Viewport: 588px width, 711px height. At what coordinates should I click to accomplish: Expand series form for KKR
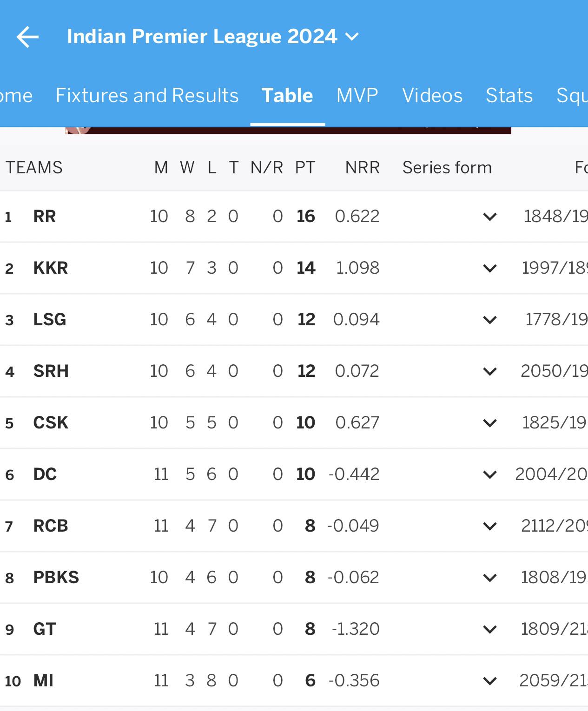[x=490, y=268]
